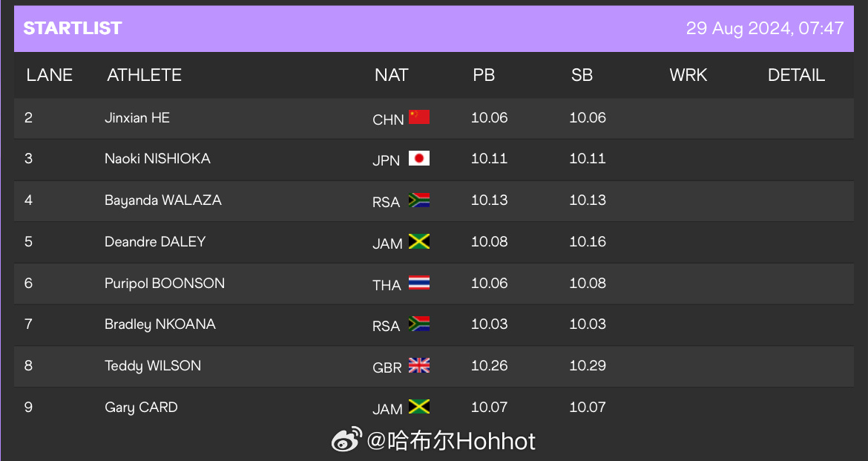Click the Weibo logo in watermark
Screen dimensions: 868x461
pos(346,439)
